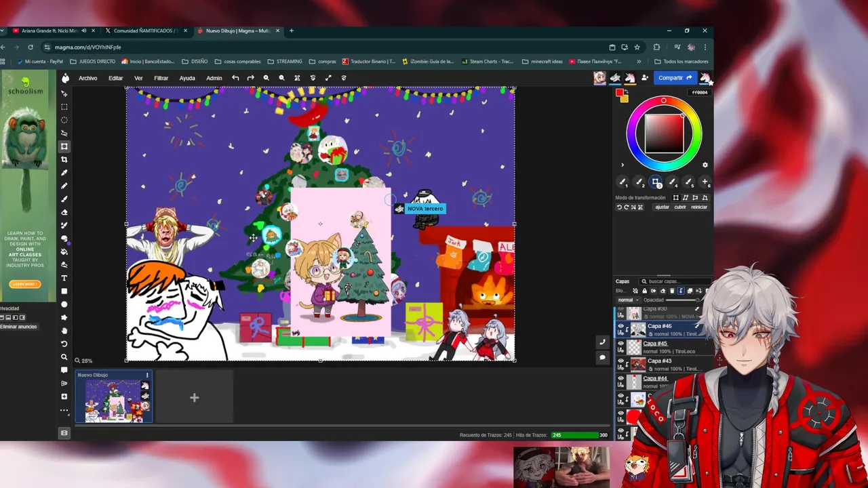Open the Editar menu
This screenshot has height=488, width=868.
click(x=116, y=78)
